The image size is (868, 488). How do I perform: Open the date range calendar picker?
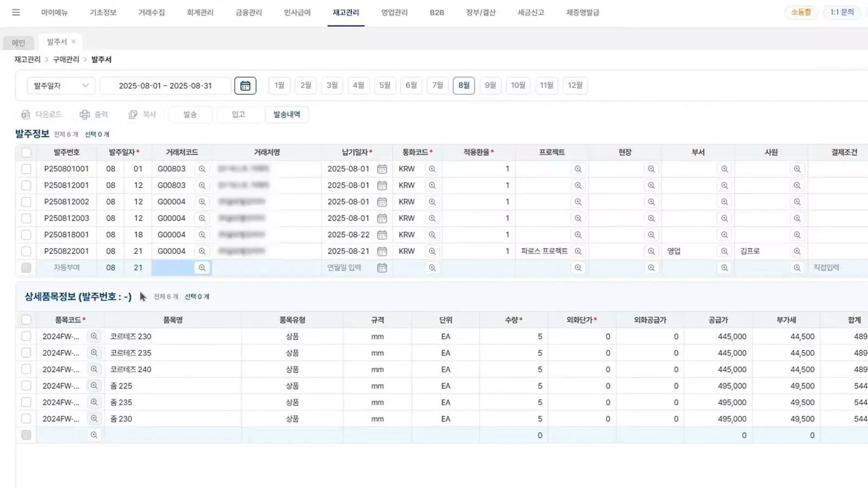pos(245,86)
